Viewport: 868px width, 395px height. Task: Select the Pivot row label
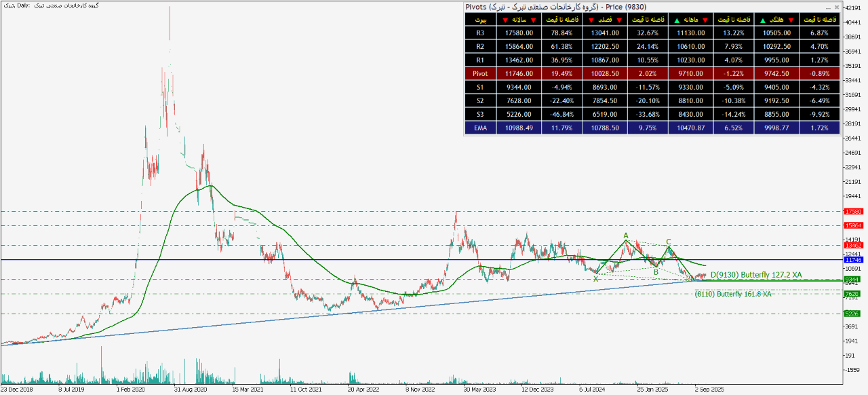(480, 73)
